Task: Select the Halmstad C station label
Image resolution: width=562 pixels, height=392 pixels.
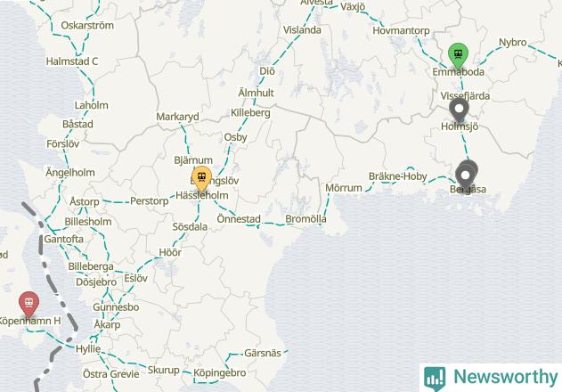Action: coord(72,61)
